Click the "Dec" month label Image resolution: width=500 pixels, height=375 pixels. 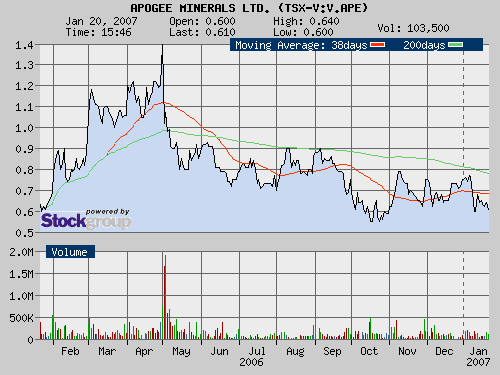click(444, 351)
